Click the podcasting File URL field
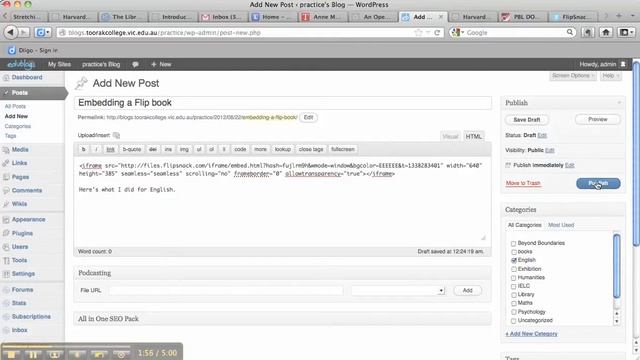Screen dimensions: 640x360 tap(226, 291)
